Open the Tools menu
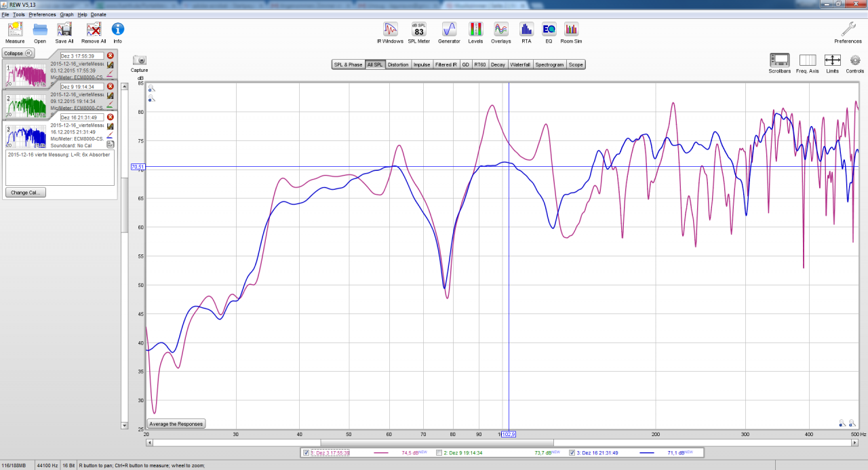 point(19,14)
